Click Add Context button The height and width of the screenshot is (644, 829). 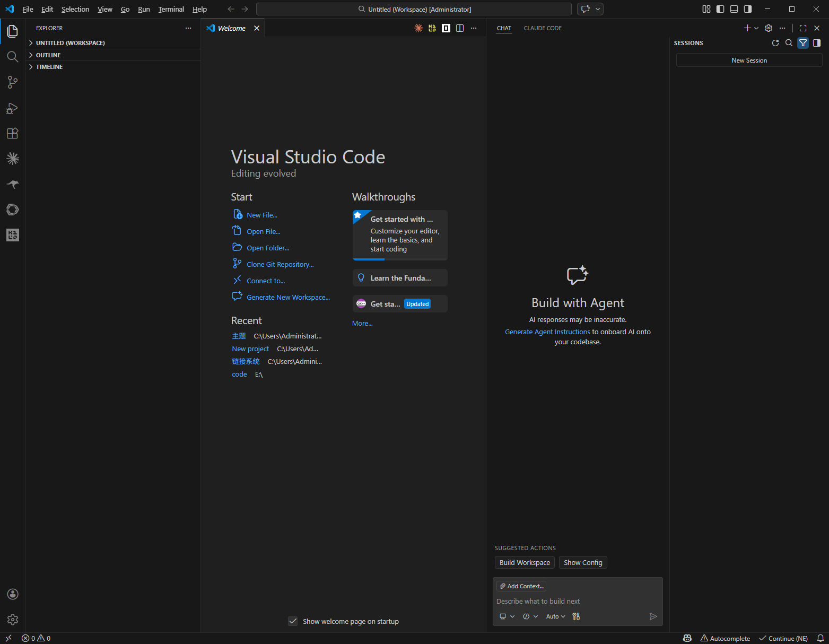coord(521,586)
